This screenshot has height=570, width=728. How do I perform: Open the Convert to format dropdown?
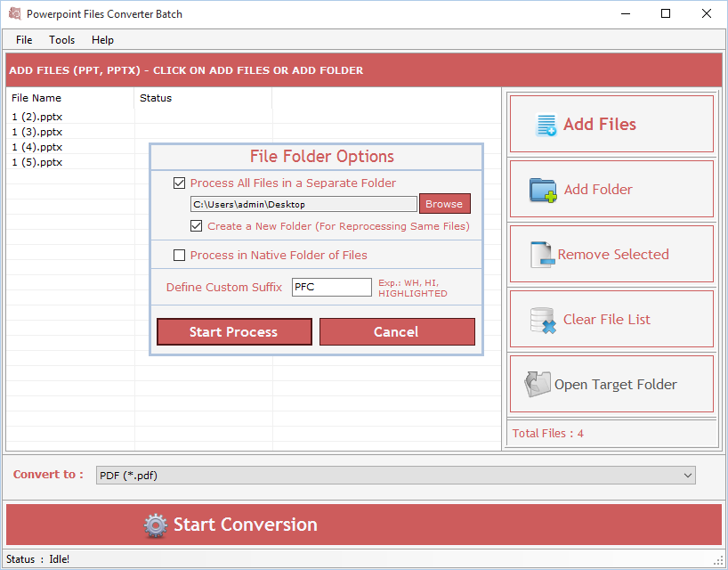click(395, 476)
